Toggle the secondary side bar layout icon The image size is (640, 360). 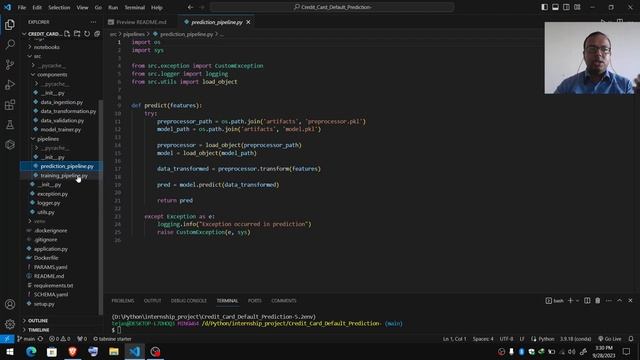pos(566,7)
